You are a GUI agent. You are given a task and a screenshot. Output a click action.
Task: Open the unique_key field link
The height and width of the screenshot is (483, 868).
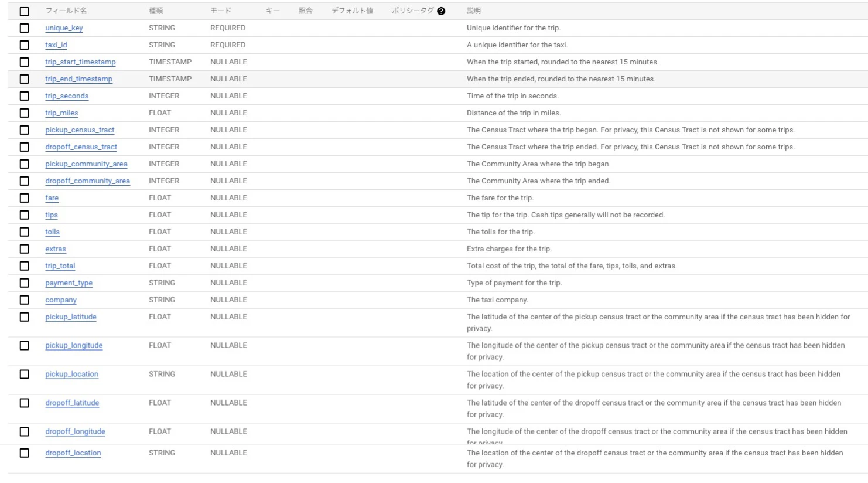(x=64, y=28)
